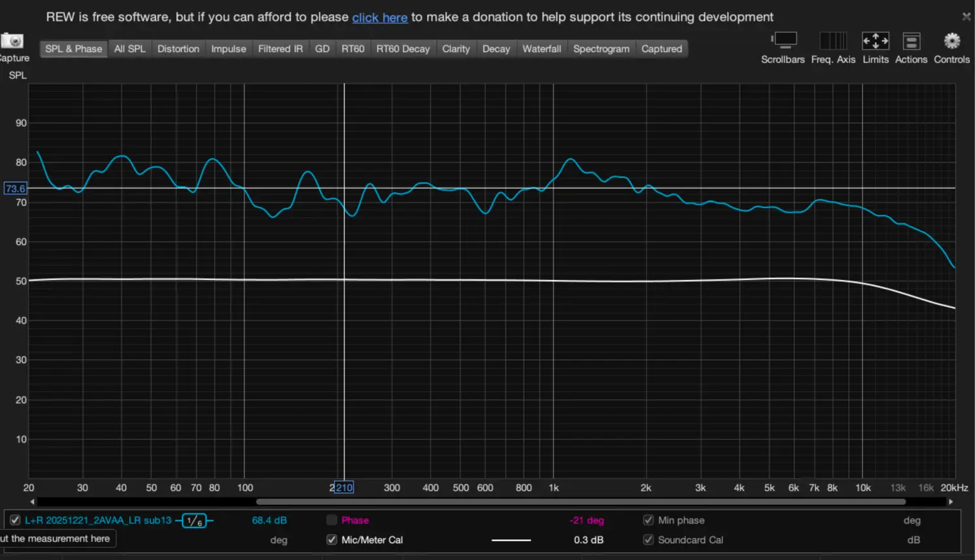Switch to the Spectrogram tab

point(601,49)
